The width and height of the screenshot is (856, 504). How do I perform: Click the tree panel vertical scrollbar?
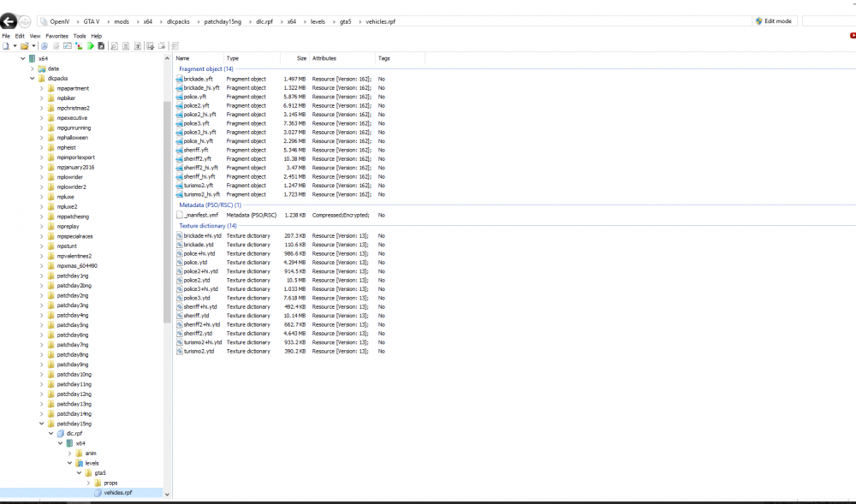[167, 213]
